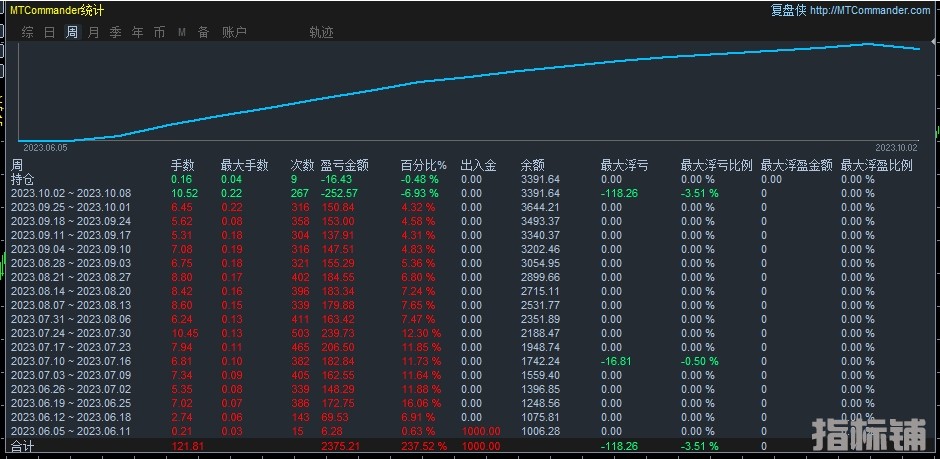Select the 2023.08.28 ~ 2023.09.03 week row
This screenshot has width=940, height=459.
click(x=71, y=263)
